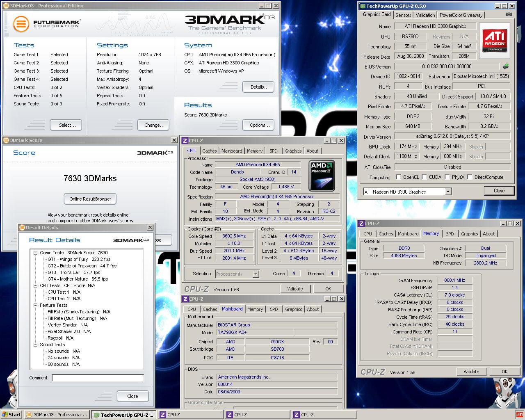
Task: Open About tab in CPU-Z processor window
Action: (312, 151)
